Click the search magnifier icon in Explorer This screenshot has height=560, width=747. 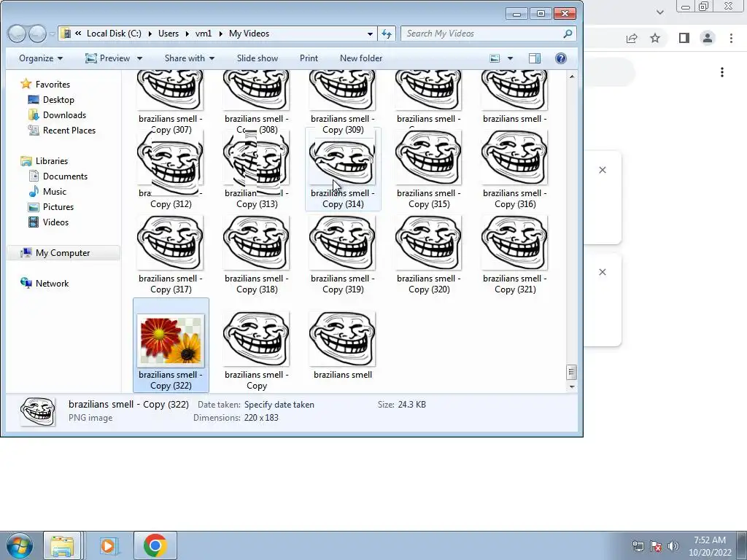568,34
